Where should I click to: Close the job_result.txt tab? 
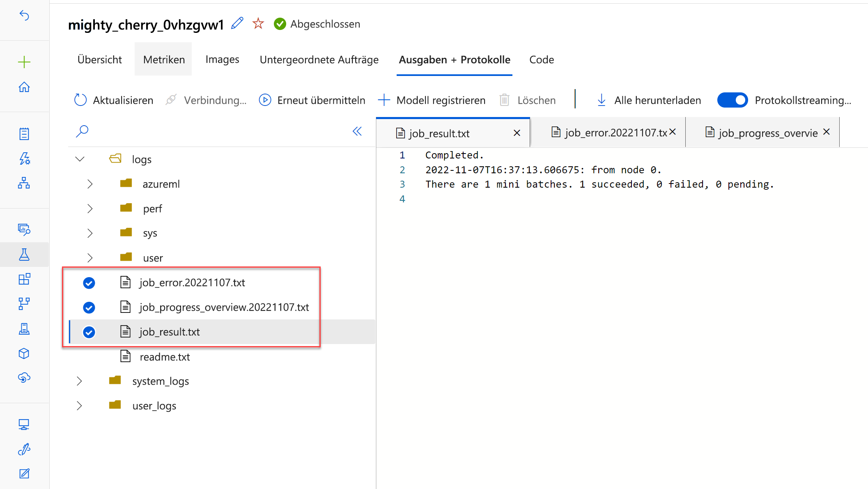[x=517, y=133]
